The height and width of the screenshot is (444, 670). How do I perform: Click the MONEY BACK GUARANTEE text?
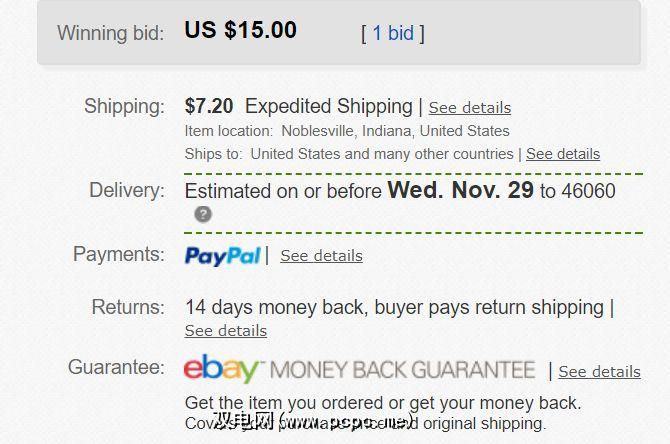pos(403,371)
